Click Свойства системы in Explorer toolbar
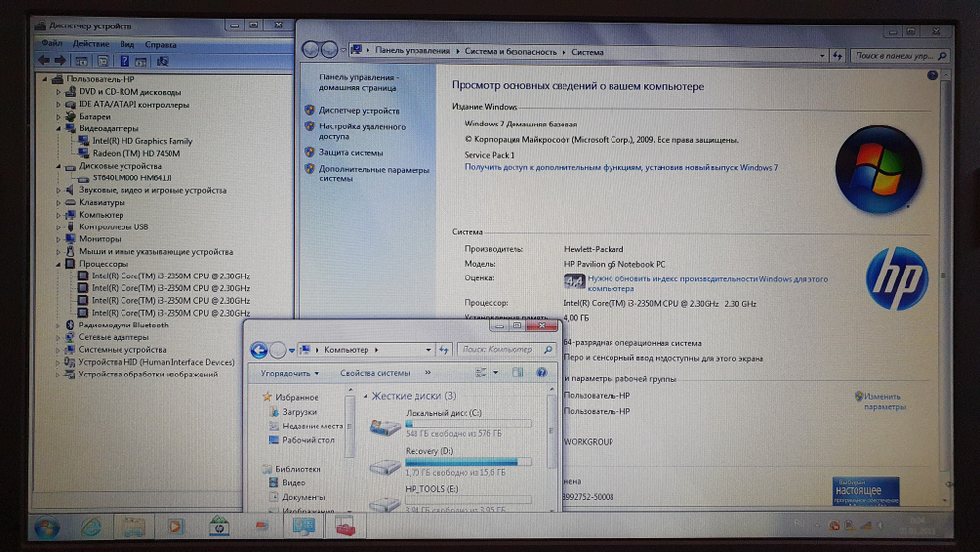Image resolution: width=980 pixels, height=552 pixels. point(375,373)
